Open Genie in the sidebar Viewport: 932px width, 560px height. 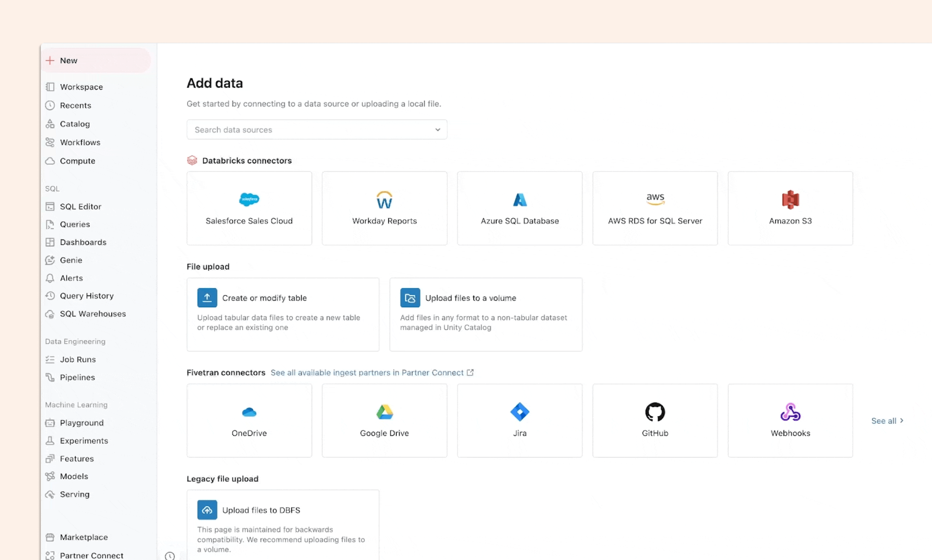71,260
